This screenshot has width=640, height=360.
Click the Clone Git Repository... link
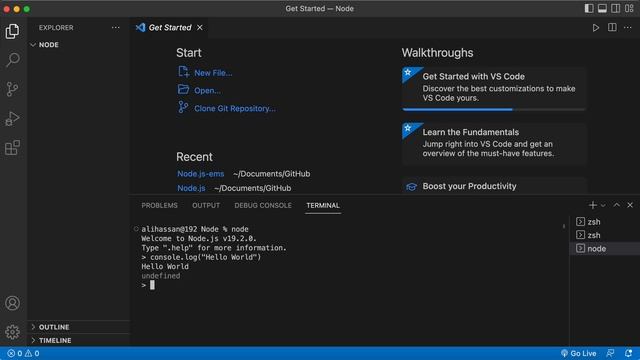(x=235, y=109)
